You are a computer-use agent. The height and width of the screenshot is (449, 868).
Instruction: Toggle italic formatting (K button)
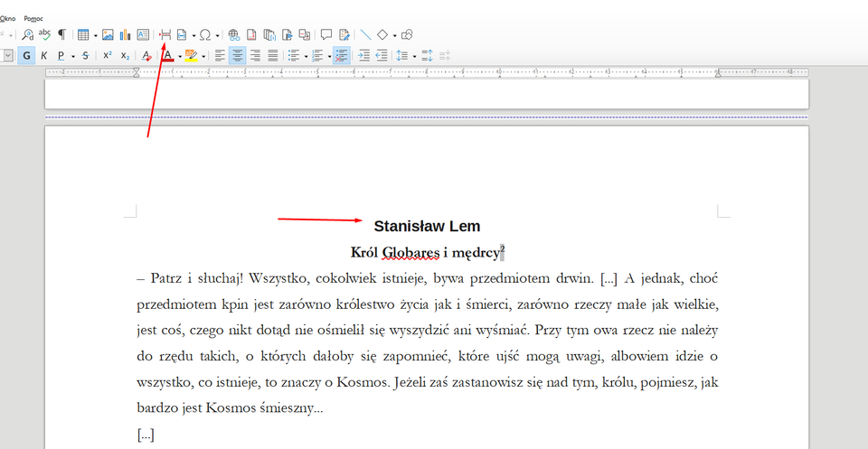[44, 55]
